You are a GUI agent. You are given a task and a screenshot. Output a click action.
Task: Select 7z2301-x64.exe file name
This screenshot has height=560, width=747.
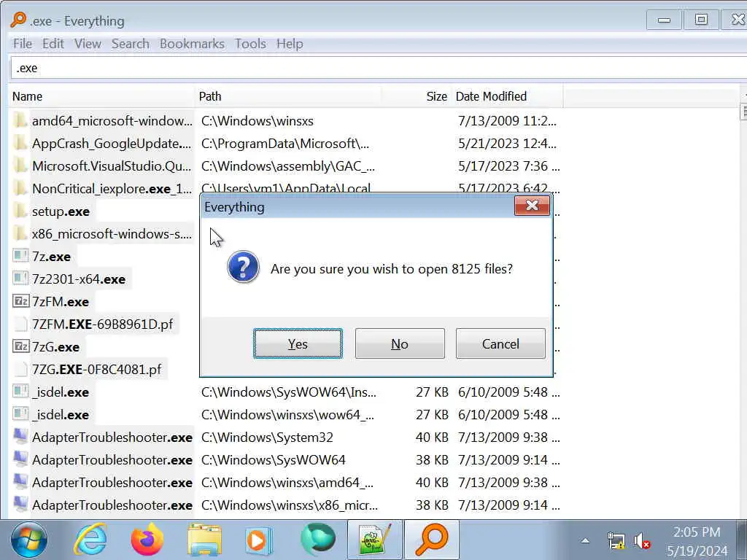(x=79, y=279)
